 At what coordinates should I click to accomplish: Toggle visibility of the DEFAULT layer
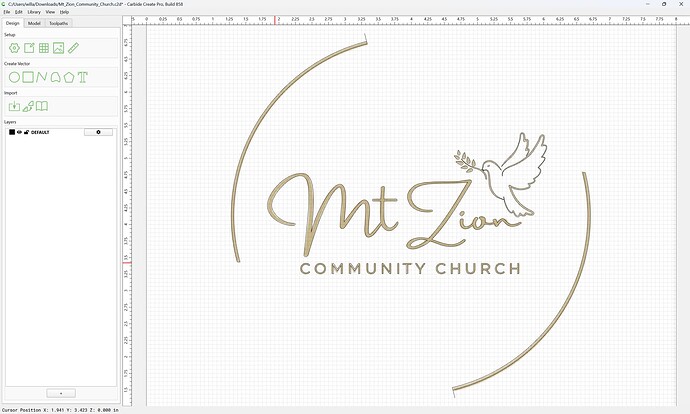[19, 132]
